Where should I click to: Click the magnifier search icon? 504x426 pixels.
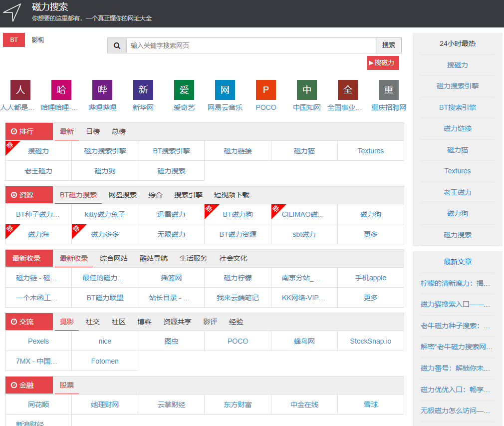pyautogui.click(x=117, y=45)
